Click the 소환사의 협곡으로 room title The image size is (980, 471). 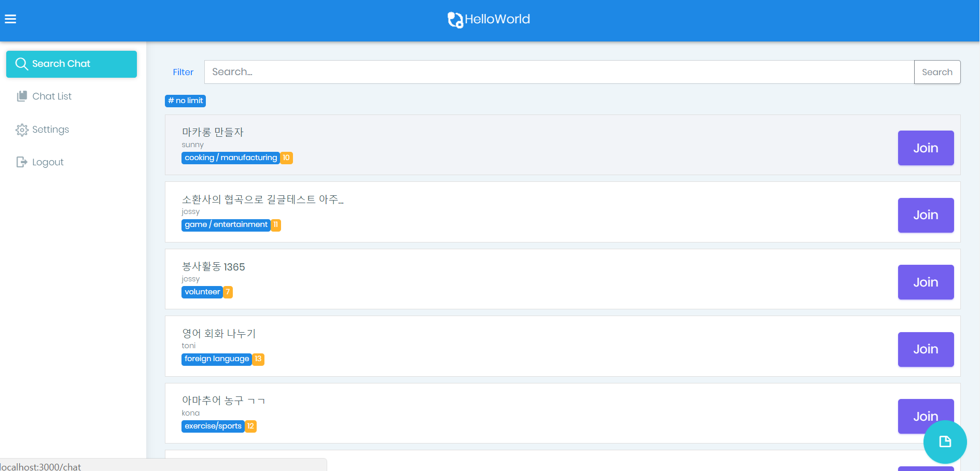click(262, 199)
